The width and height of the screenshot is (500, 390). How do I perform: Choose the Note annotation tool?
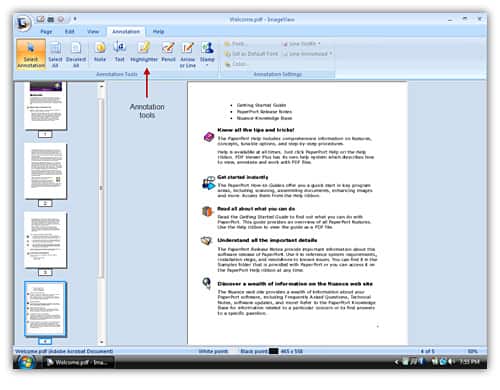pyautogui.click(x=100, y=52)
